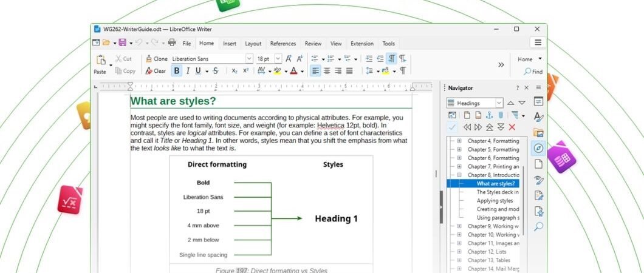Click the purple save document icon

122,42
